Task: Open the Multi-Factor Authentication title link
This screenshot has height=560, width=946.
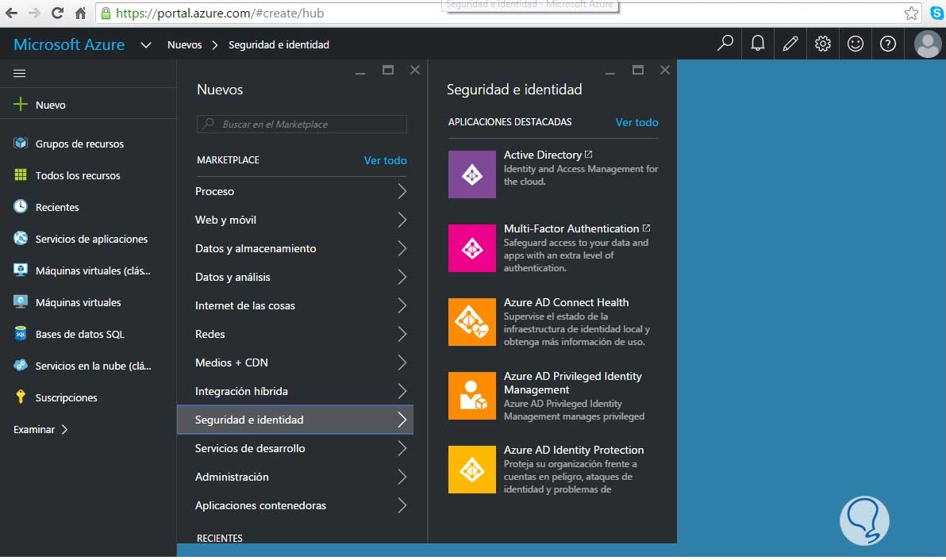Action: tap(571, 228)
